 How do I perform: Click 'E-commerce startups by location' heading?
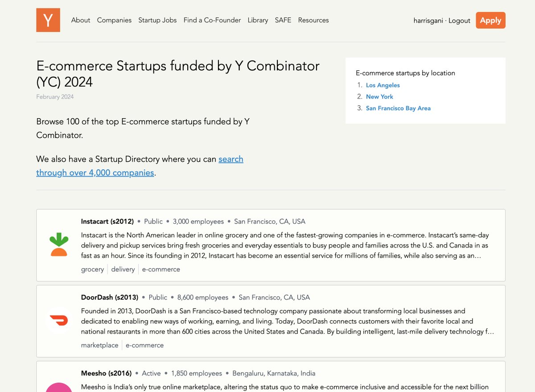405,73
